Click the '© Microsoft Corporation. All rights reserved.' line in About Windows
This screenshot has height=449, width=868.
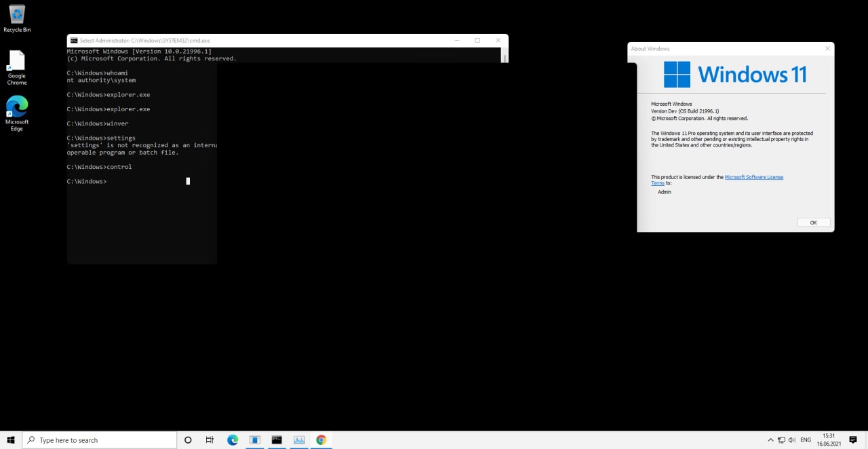pyautogui.click(x=699, y=118)
